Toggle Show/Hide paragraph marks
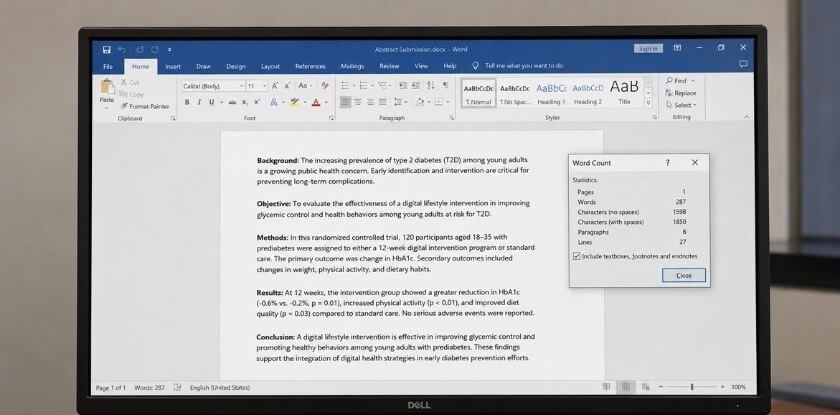The image size is (840, 415). pos(445,86)
